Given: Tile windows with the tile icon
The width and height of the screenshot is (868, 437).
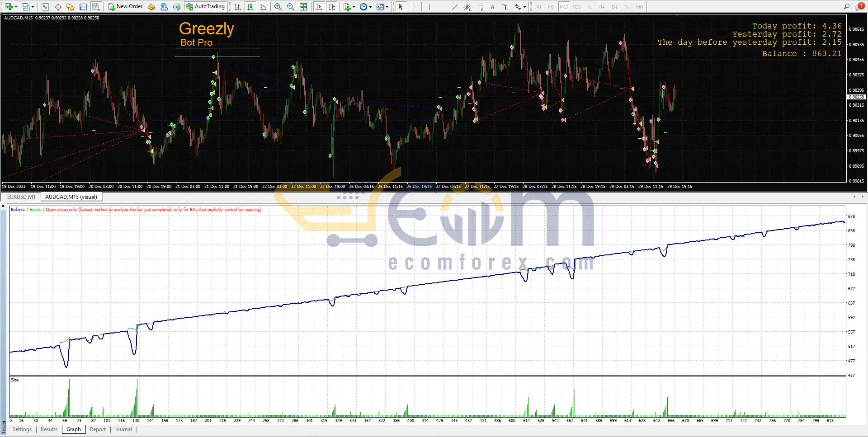Looking at the screenshot, I should [x=303, y=7].
